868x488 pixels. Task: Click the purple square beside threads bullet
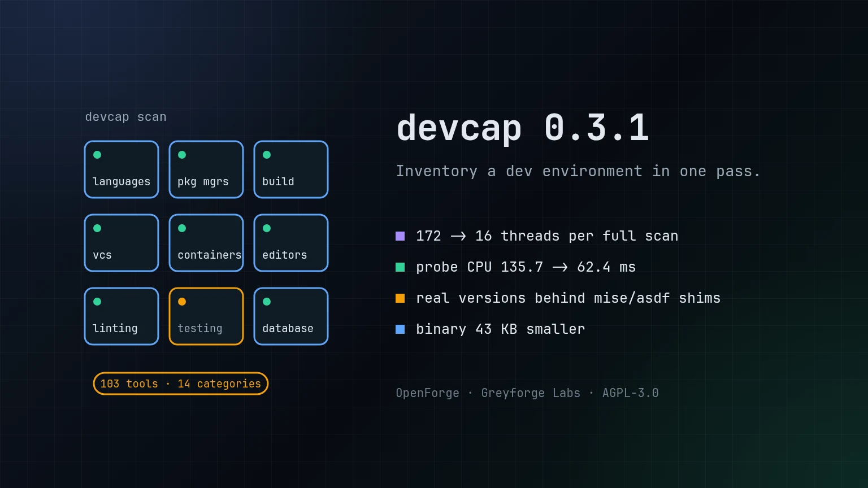click(x=400, y=236)
